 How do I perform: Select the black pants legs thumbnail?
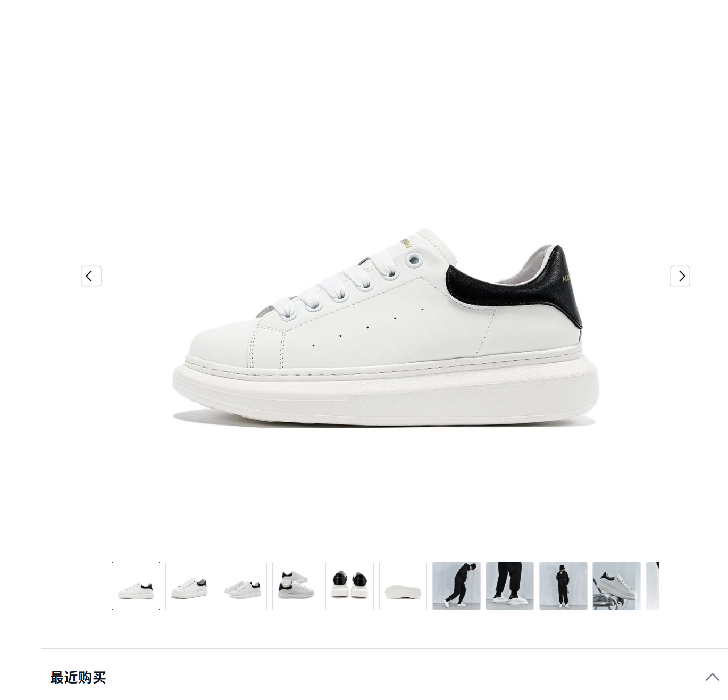coord(509,586)
